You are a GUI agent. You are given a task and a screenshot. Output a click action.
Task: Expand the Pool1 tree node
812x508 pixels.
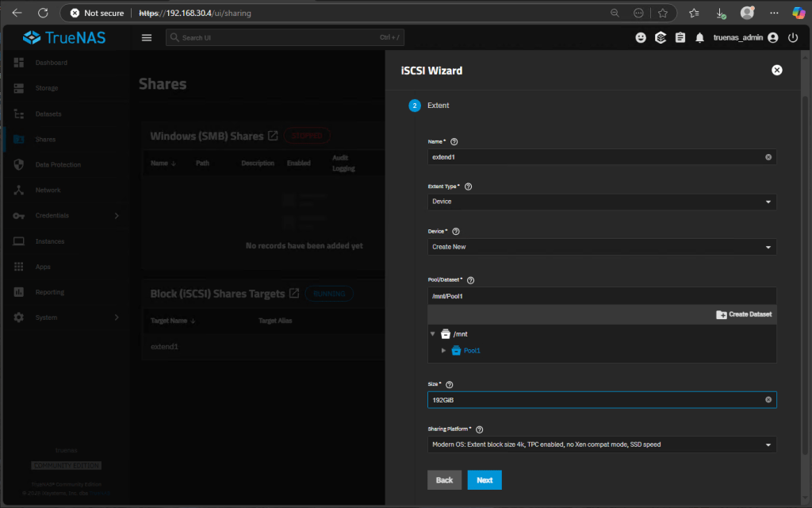444,350
